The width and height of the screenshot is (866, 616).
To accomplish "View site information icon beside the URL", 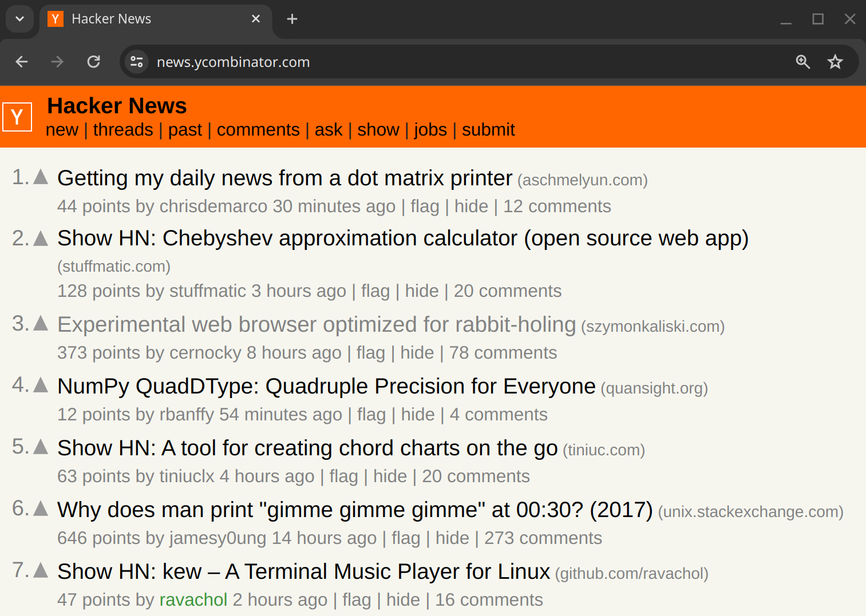I will tap(137, 62).
